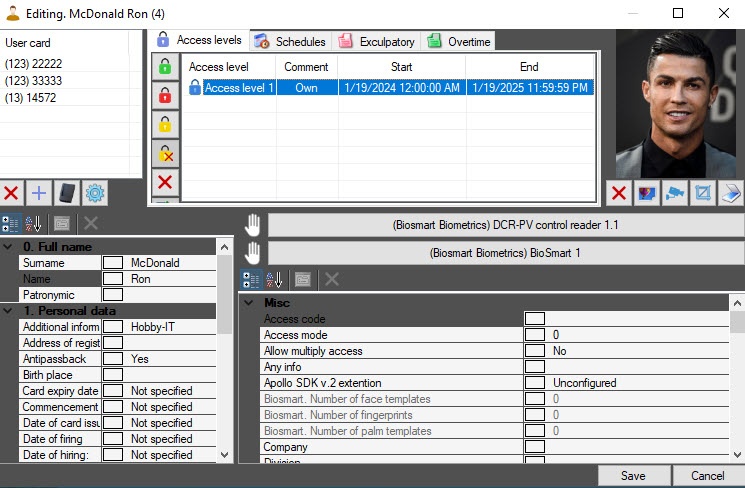Click the yellow lock access level icon
Image resolution: width=745 pixels, height=488 pixels.
point(165,124)
